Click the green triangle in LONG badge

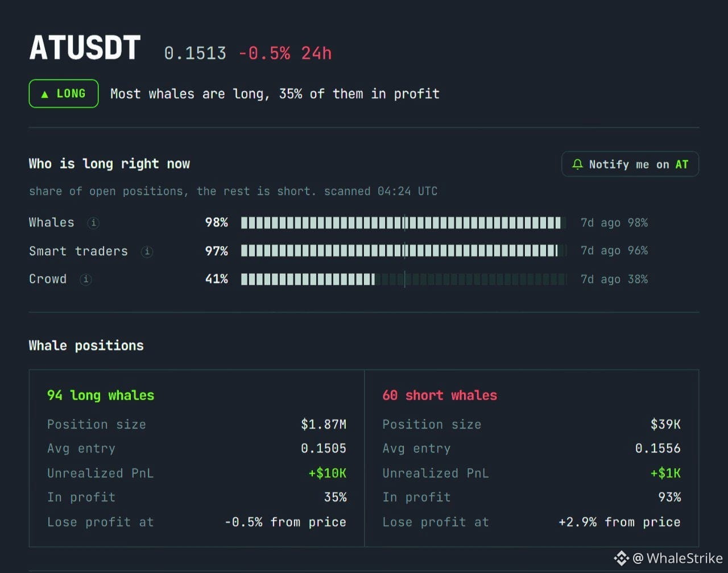point(45,94)
